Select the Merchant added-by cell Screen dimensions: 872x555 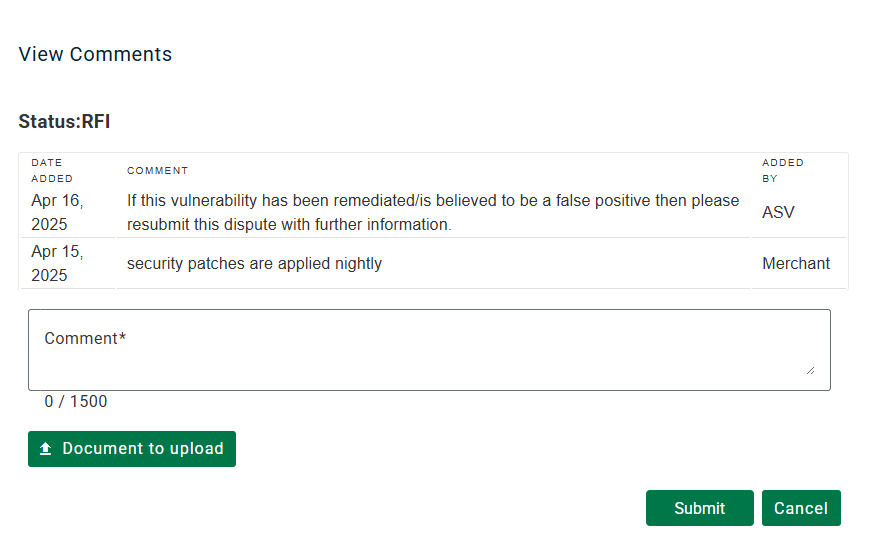tap(796, 264)
